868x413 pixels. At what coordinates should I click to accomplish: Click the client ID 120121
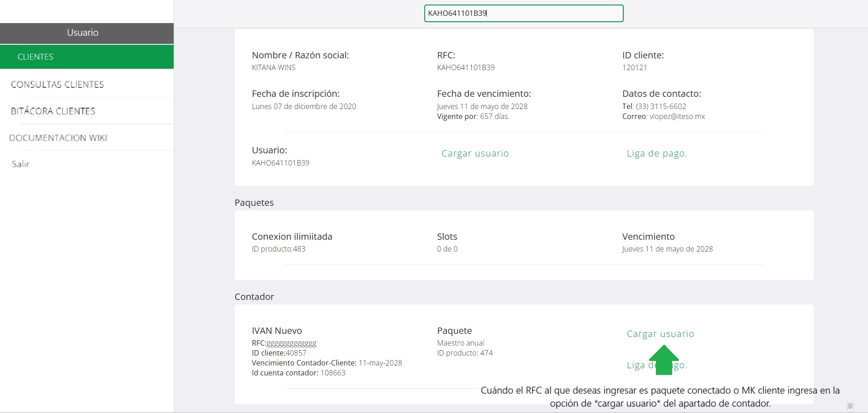tap(635, 67)
